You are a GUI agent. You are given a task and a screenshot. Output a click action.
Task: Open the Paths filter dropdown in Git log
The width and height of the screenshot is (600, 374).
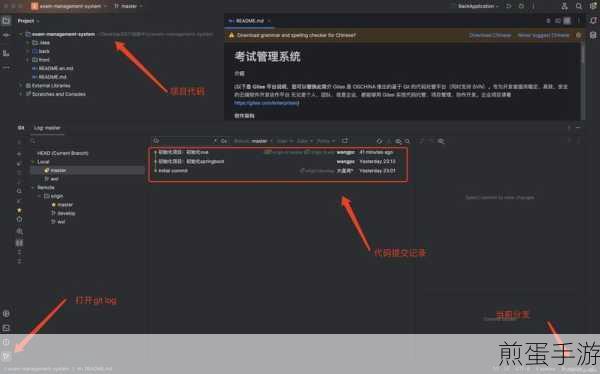[326, 141]
